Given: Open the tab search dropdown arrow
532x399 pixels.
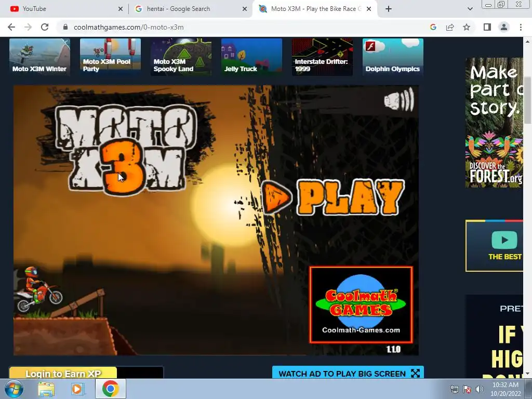Looking at the screenshot, I should (x=470, y=9).
